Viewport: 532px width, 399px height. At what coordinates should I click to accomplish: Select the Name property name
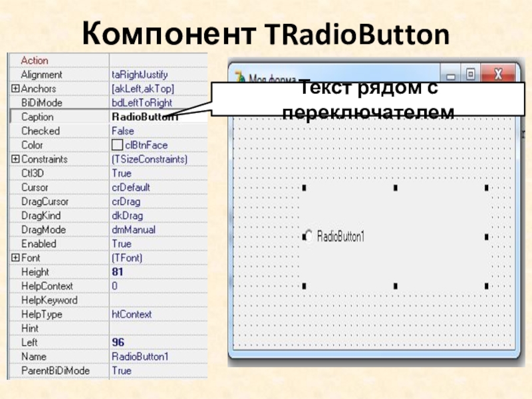(x=34, y=356)
